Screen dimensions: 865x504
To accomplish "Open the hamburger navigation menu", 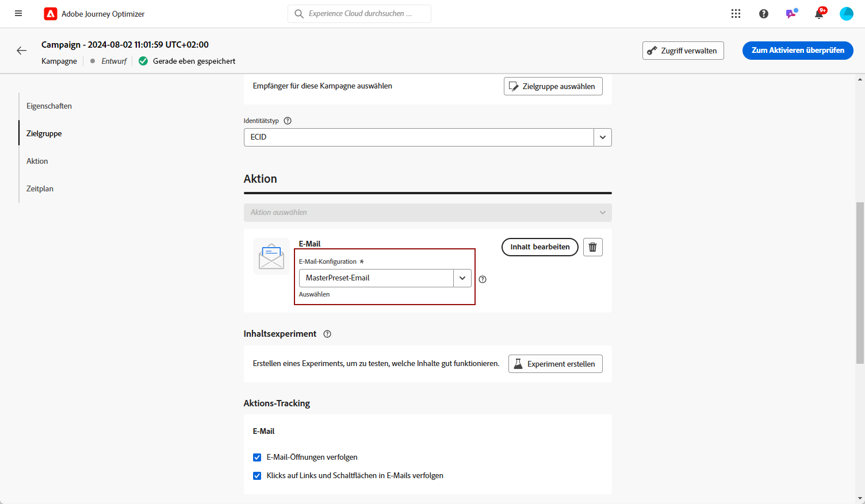I will pyautogui.click(x=18, y=14).
